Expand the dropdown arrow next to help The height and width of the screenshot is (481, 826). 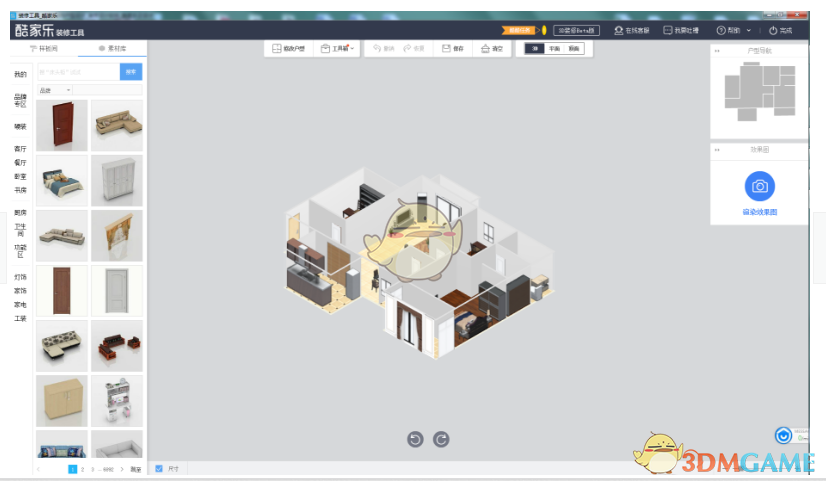(x=749, y=31)
